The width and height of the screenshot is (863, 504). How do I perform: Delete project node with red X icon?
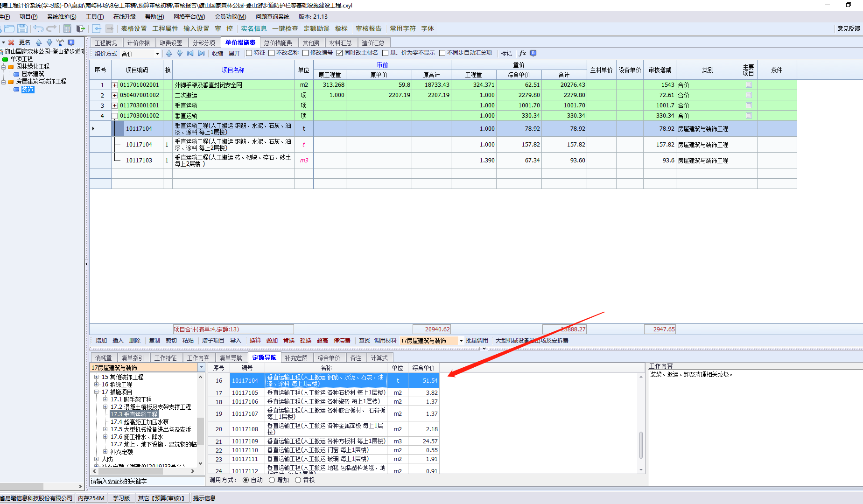click(11, 42)
